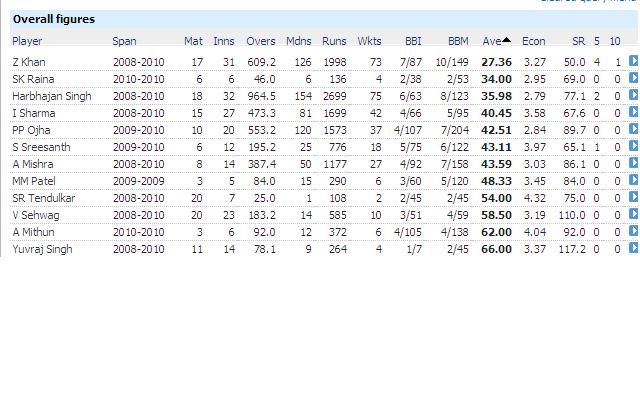The image size is (640, 400).
Task: Sort the table by Wkts column
Action: (x=369, y=41)
